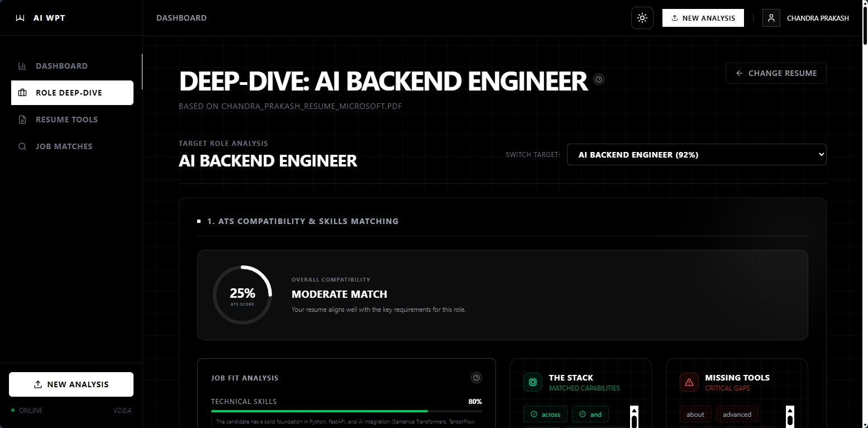The image size is (868, 428).
Task: Click the Role Deep-Dive briefcase icon
Action: pyautogui.click(x=22, y=93)
